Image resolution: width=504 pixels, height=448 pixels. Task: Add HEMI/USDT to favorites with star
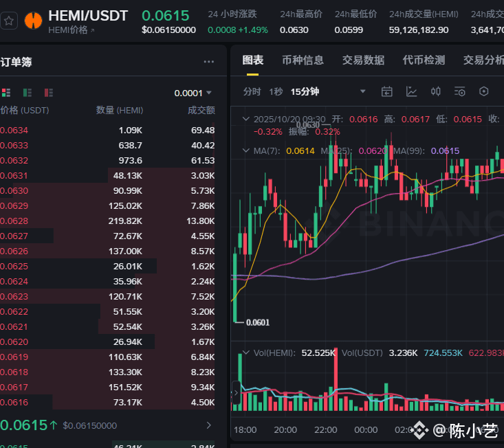(x=9, y=21)
